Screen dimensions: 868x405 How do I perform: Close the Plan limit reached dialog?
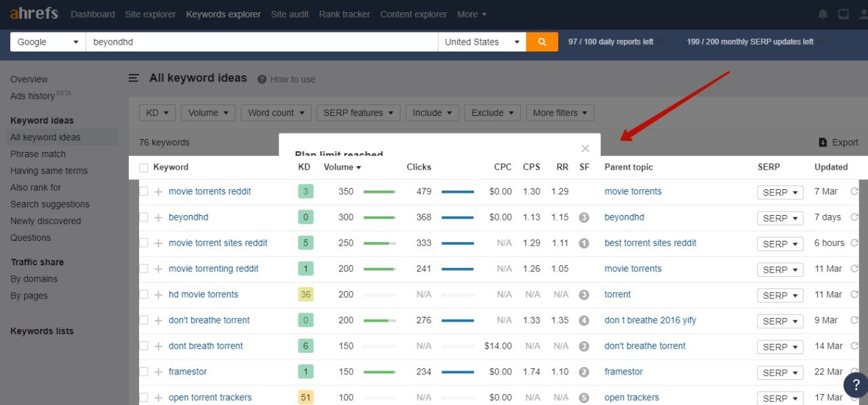[585, 149]
